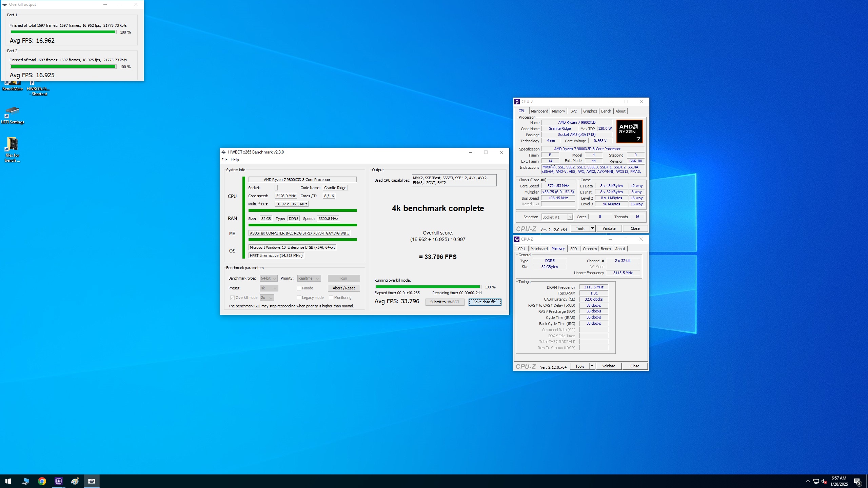
Task: Switch to Memory tab in upper CPU-Z
Action: click(558, 111)
